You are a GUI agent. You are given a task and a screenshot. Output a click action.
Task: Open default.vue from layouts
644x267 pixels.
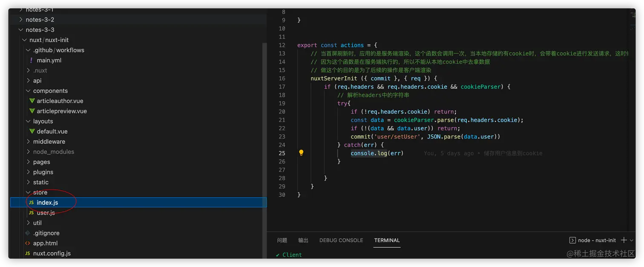[x=52, y=131]
